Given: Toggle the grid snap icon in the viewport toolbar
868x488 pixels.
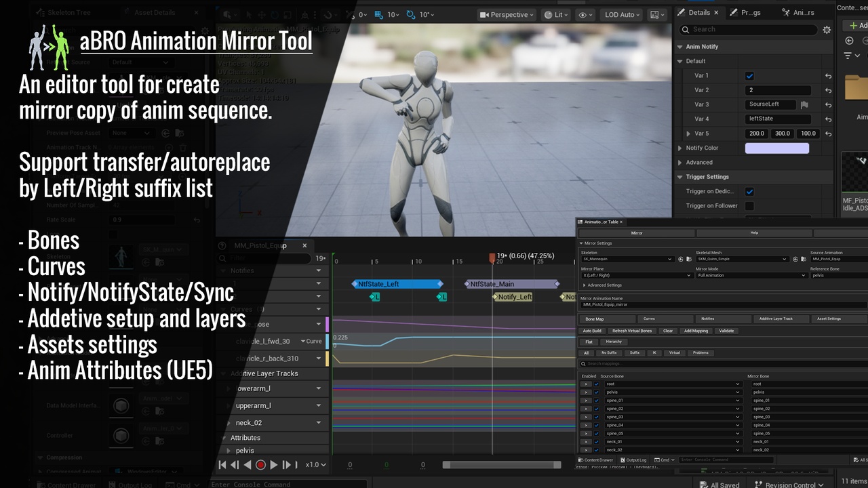Looking at the screenshot, I should [379, 15].
